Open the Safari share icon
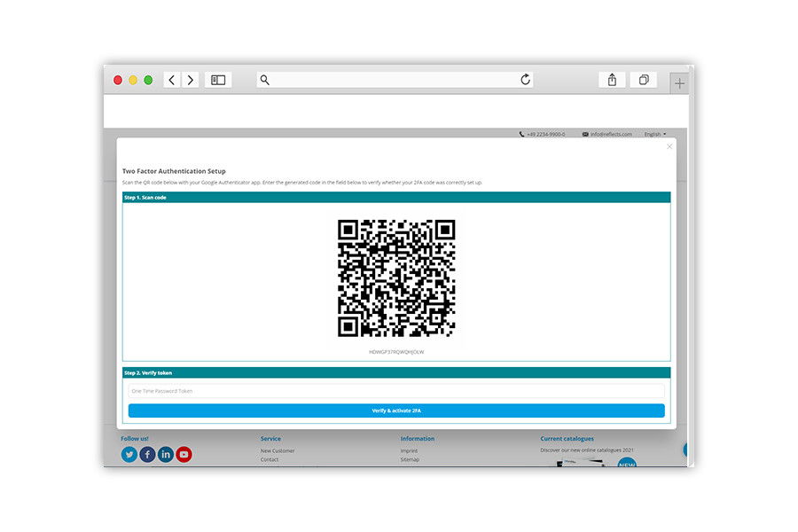The image size is (798, 532). [x=611, y=80]
